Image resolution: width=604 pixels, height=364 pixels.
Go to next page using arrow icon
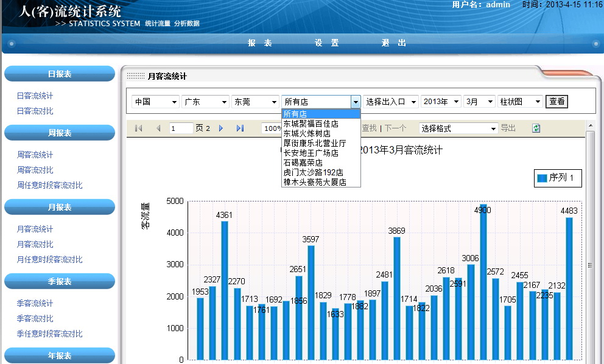[221, 128]
